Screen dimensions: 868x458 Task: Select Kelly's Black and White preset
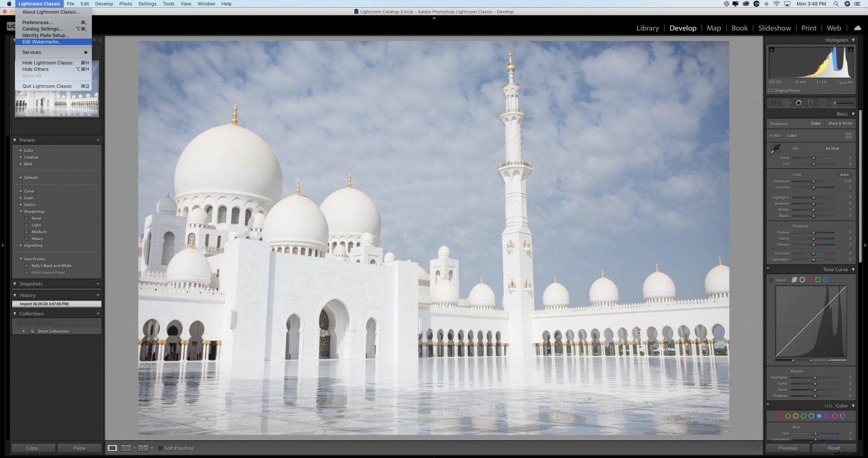52,266
